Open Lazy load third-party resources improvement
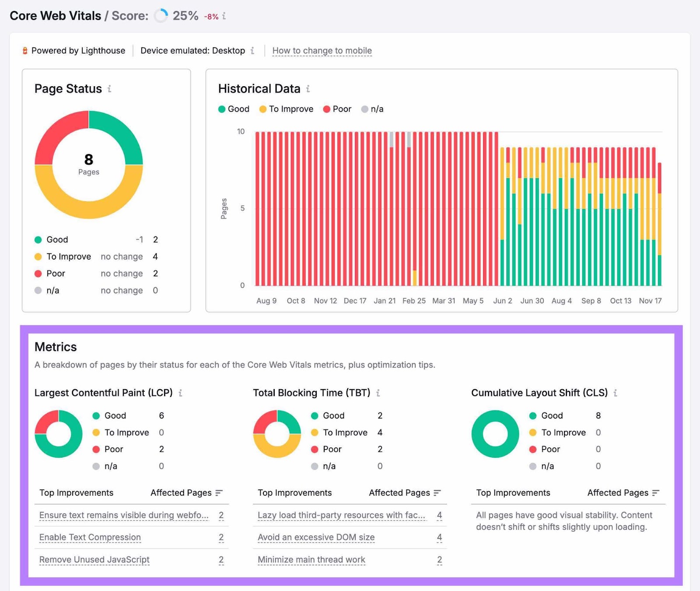Image resolution: width=700 pixels, height=591 pixels. point(342,515)
